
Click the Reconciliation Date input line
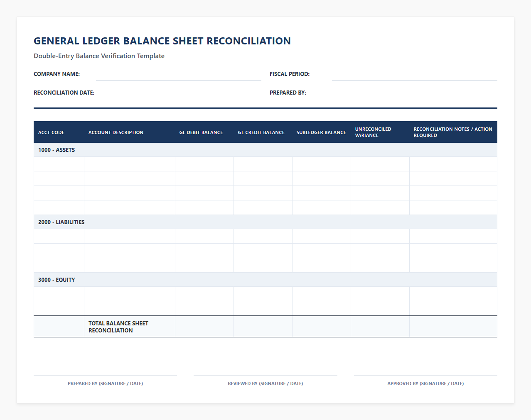pos(179,93)
